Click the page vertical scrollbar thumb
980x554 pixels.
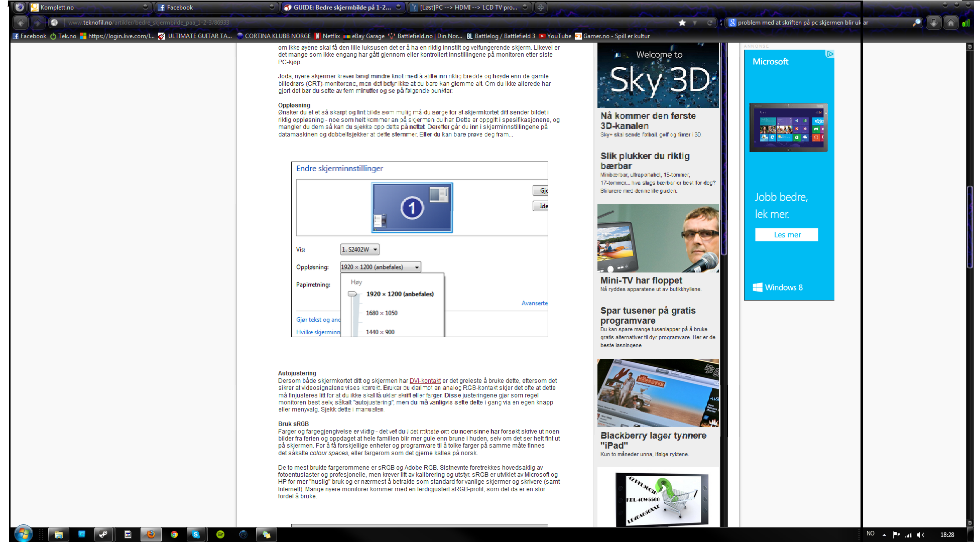click(x=970, y=228)
